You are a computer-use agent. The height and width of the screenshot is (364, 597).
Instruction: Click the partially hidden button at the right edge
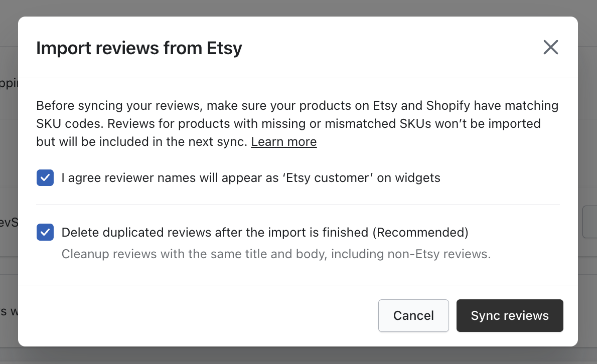[x=590, y=221]
